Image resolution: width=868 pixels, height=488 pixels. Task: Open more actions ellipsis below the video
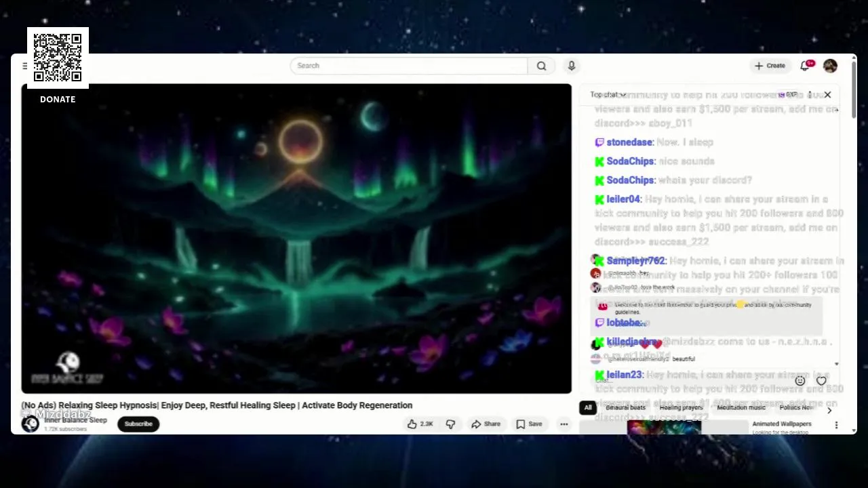coord(564,424)
